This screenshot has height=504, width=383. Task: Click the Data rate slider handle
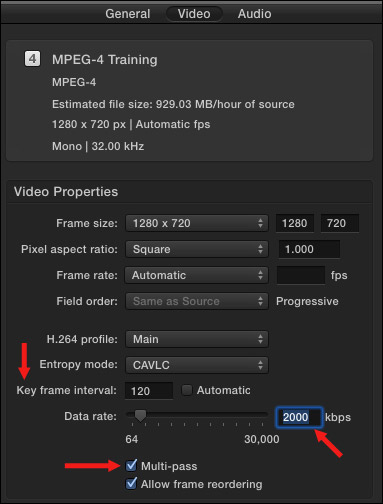pos(140,416)
